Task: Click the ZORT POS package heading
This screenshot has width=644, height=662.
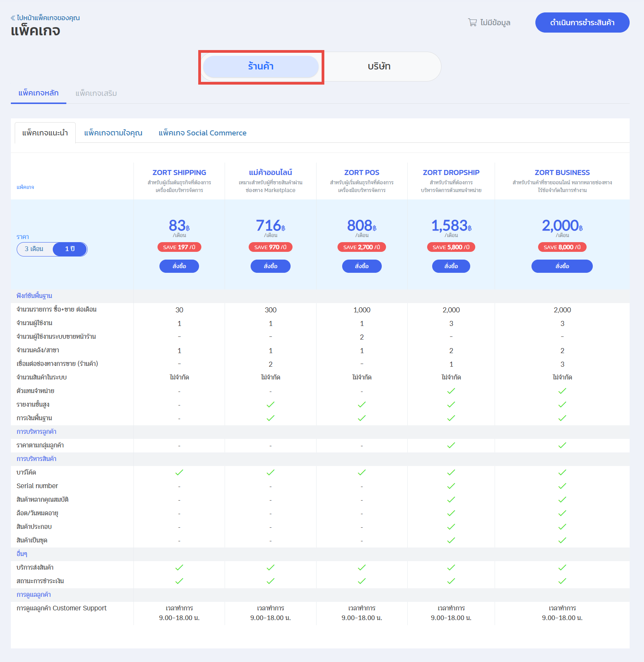Action: 362,173
